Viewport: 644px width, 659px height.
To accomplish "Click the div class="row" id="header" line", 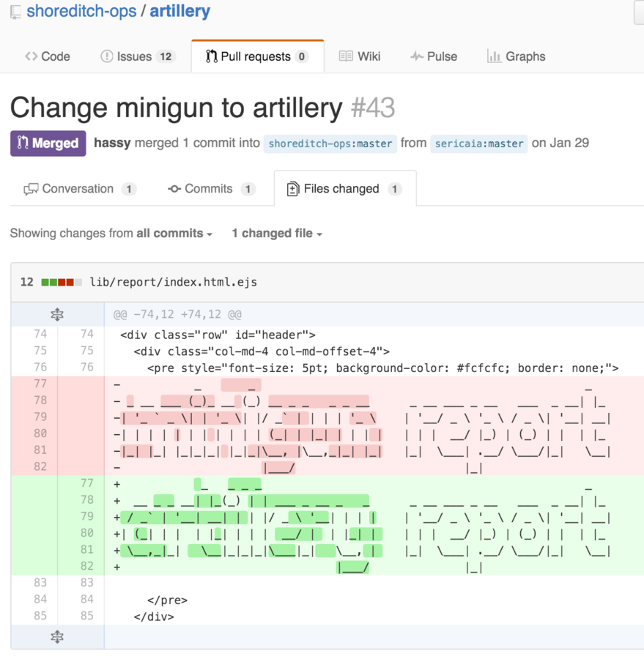I will pos(218,335).
